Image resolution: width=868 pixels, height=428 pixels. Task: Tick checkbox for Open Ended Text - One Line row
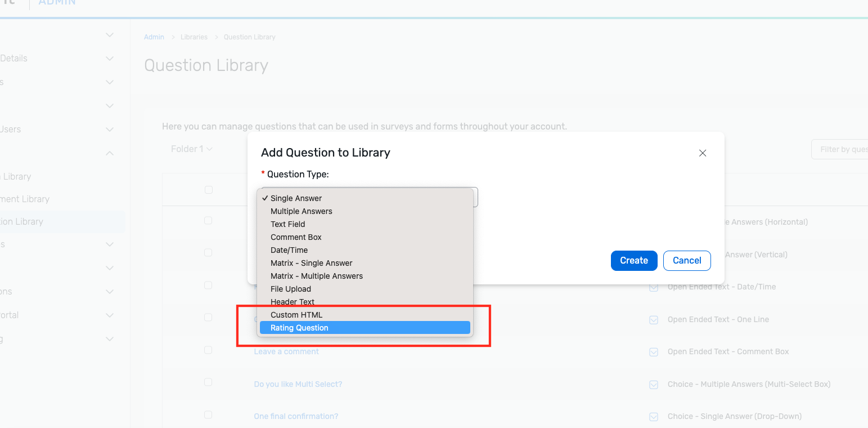tap(208, 318)
